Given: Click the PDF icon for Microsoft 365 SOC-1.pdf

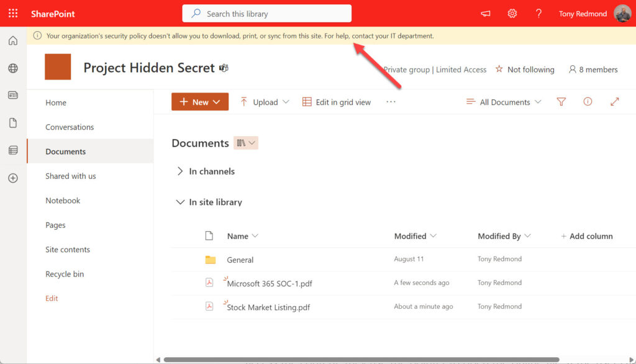Looking at the screenshot, I should [209, 283].
